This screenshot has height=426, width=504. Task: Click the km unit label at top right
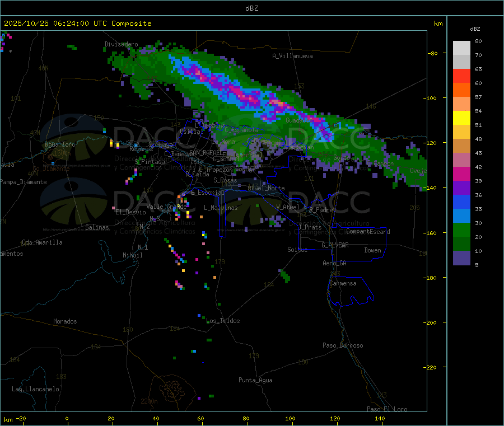click(438, 24)
